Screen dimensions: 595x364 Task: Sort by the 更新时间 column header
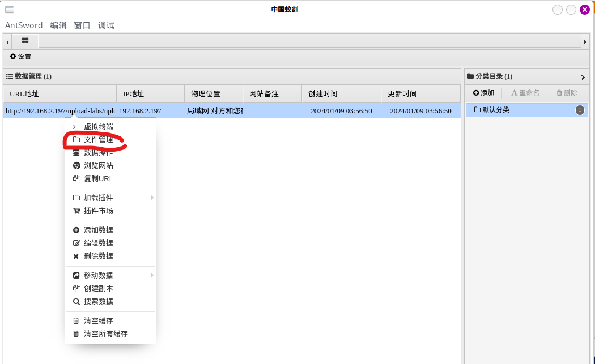(421, 93)
